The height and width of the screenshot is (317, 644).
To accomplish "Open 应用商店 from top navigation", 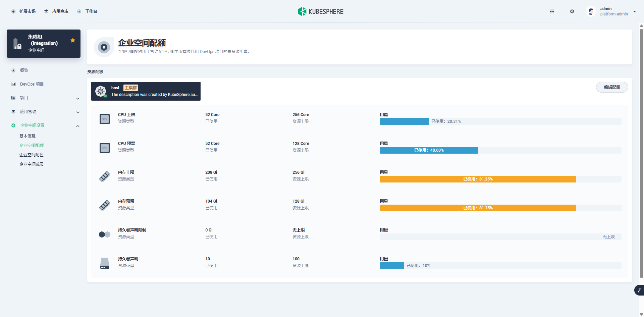I will 60,11.
